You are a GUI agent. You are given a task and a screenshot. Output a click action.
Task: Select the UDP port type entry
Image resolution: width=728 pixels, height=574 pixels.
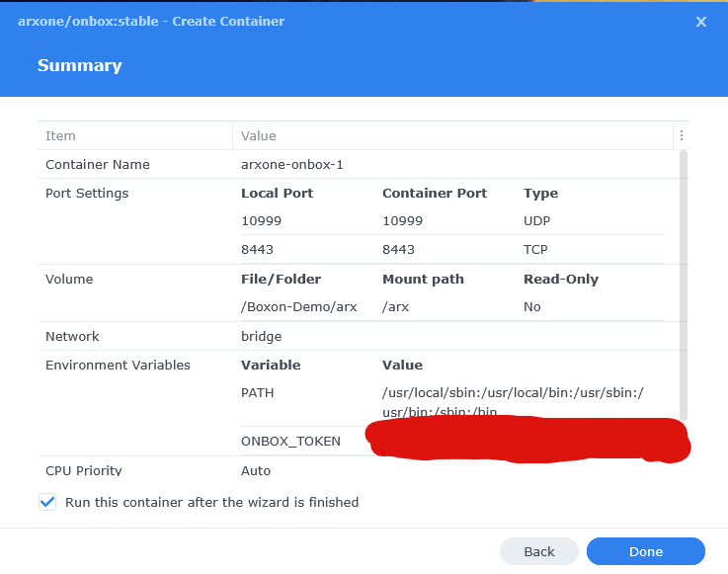tap(536, 221)
